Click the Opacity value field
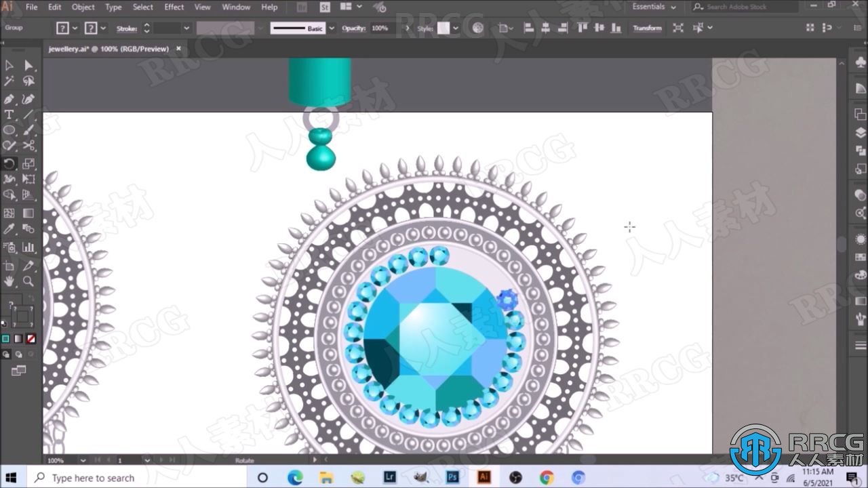This screenshot has height=488, width=868. (383, 28)
